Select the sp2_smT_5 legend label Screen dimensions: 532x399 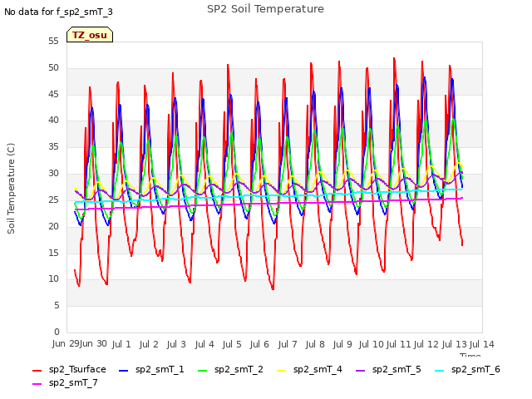pos(397,369)
